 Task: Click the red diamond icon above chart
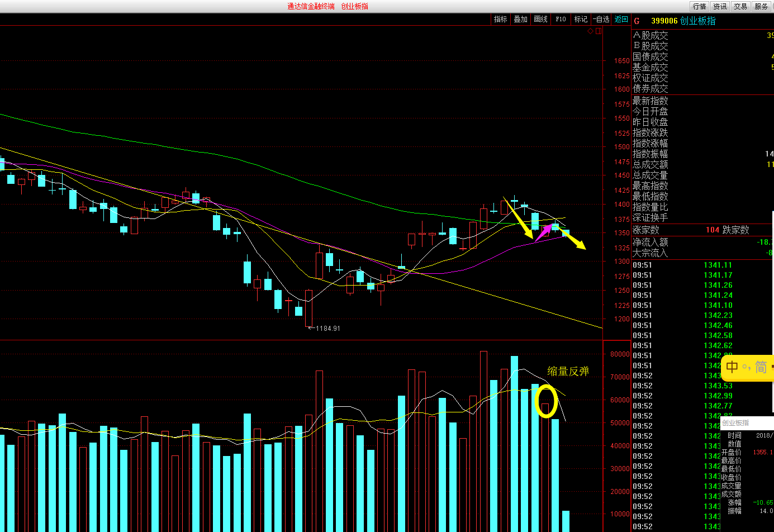[590, 31]
